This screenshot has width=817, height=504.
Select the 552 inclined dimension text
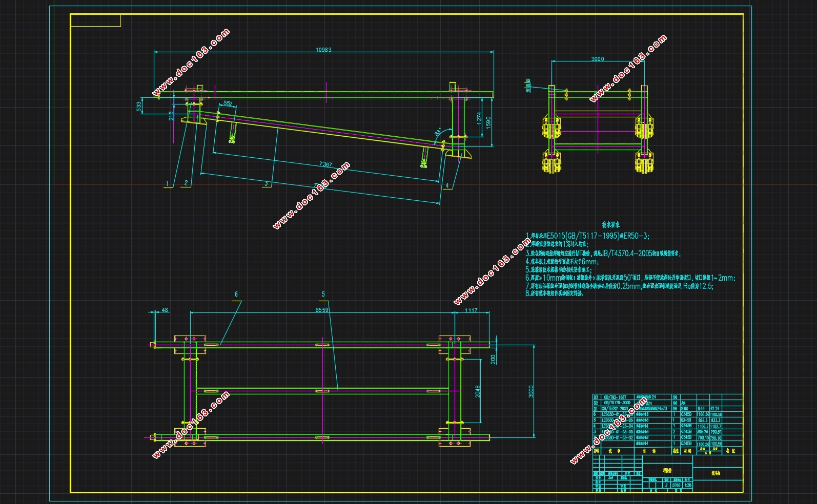click(228, 103)
